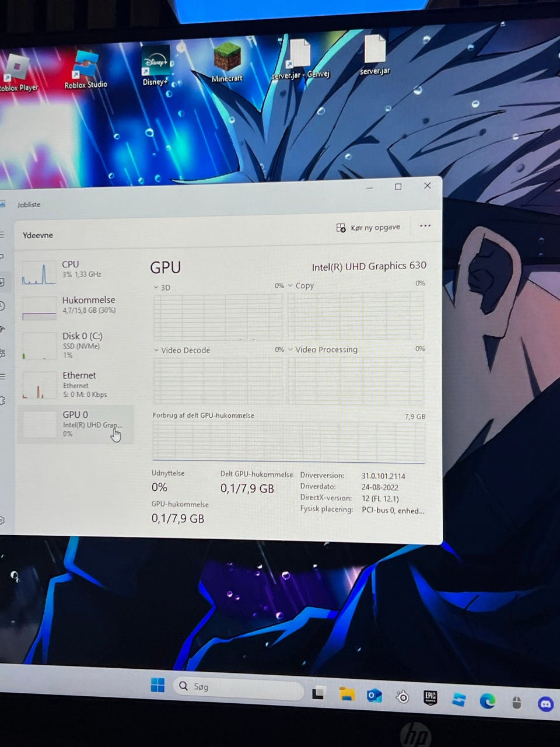Click the CPU usage graph thumbnail

point(38,273)
